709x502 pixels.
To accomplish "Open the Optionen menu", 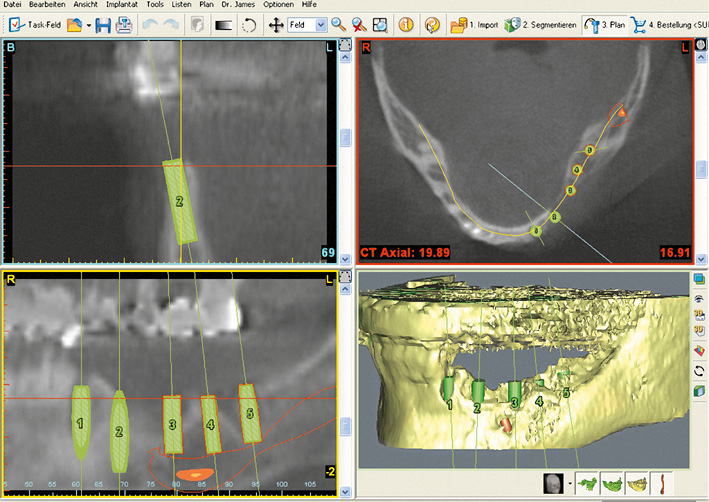I will pos(278,5).
